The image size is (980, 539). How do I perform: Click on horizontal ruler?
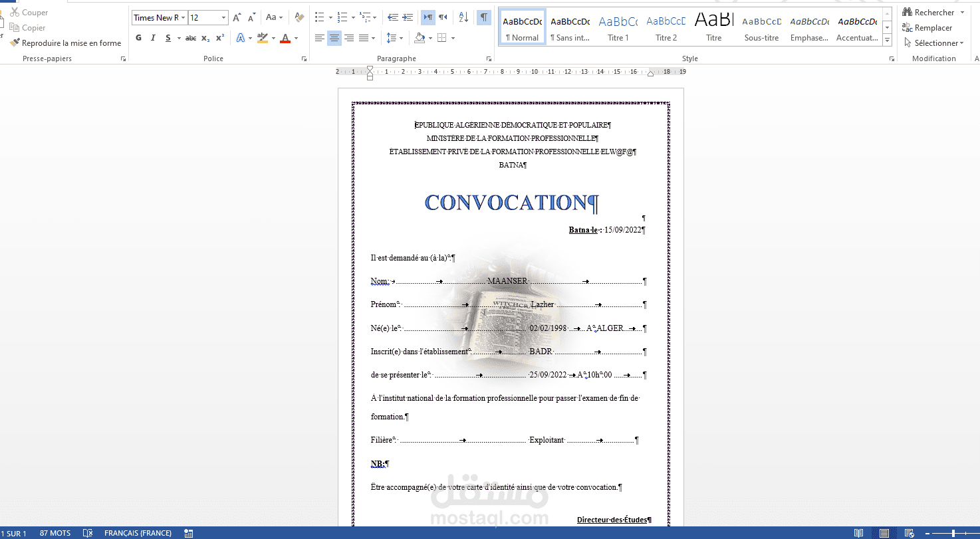click(x=511, y=72)
